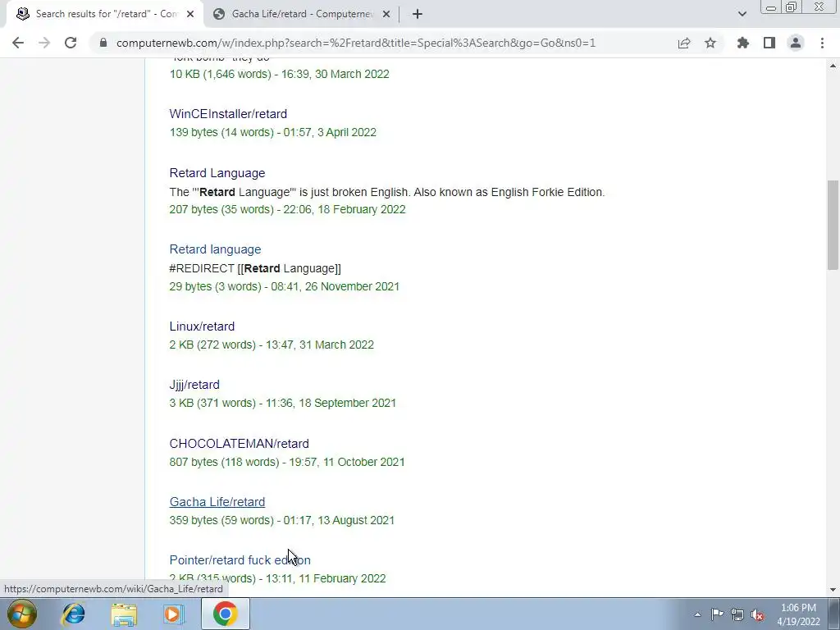The width and height of the screenshot is (840, 630).
Task: Click the '807 bytes (118 words)' text
Action: click(225, 462)
